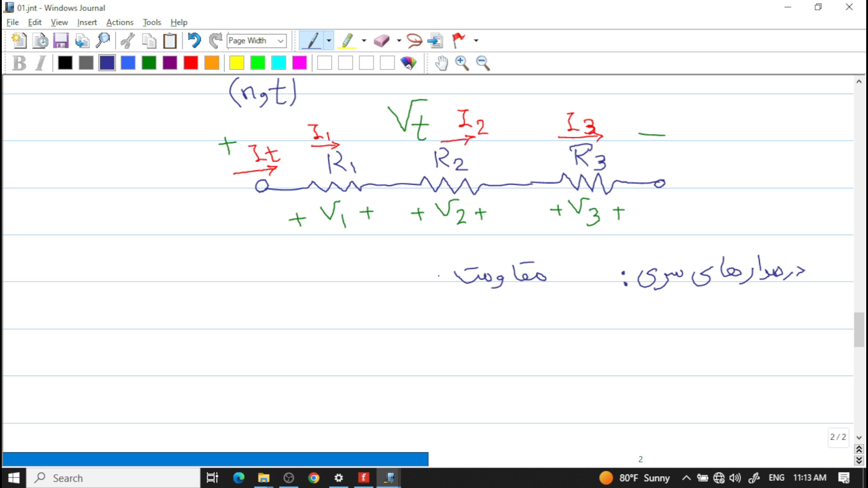Open the Help menu
868x488 pixels.
pos(179,22)
